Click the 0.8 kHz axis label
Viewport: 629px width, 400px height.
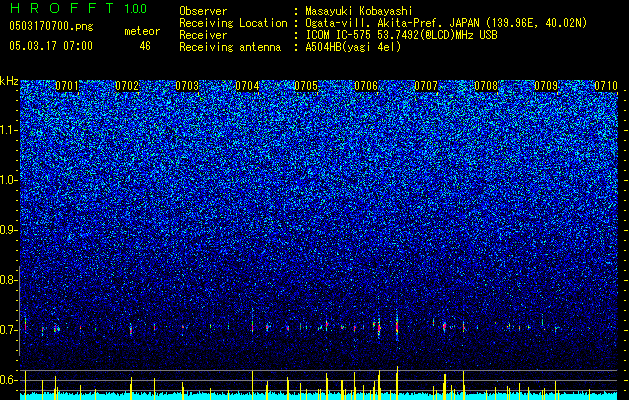tap(9, 280)
